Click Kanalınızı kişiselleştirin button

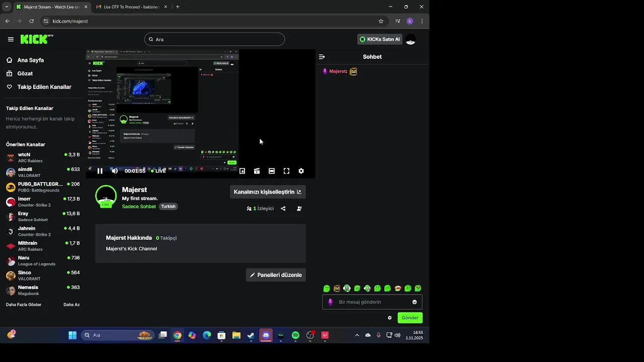tap(268, 192)
